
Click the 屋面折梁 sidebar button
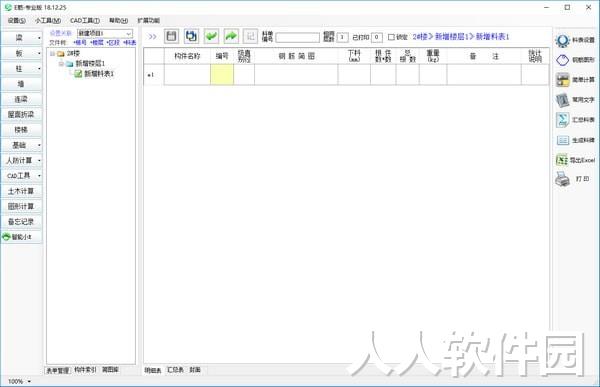coord(21,114)
